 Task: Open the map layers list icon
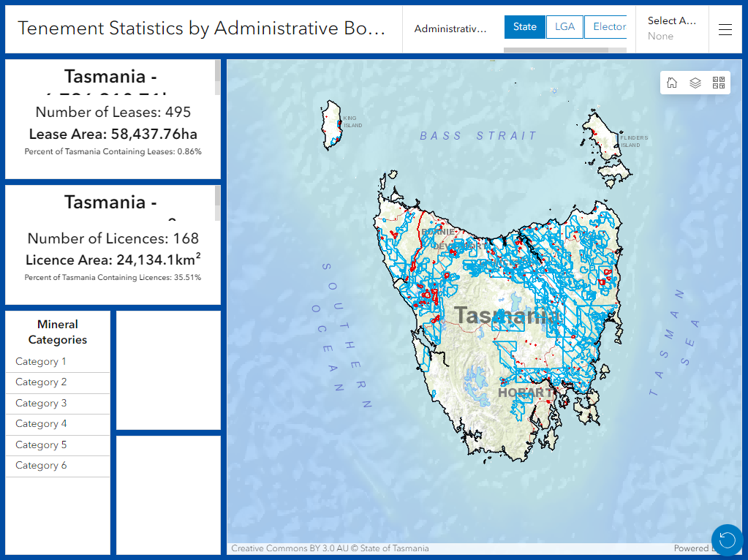tap(695, 83)
